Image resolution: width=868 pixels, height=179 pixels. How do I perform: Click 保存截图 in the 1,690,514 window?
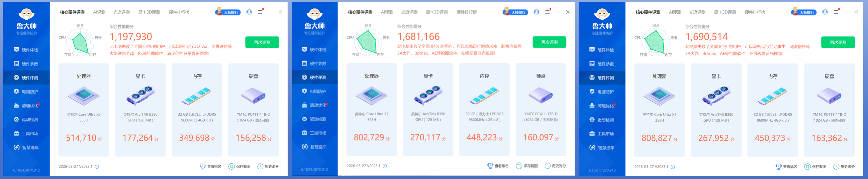click(815, 167)
